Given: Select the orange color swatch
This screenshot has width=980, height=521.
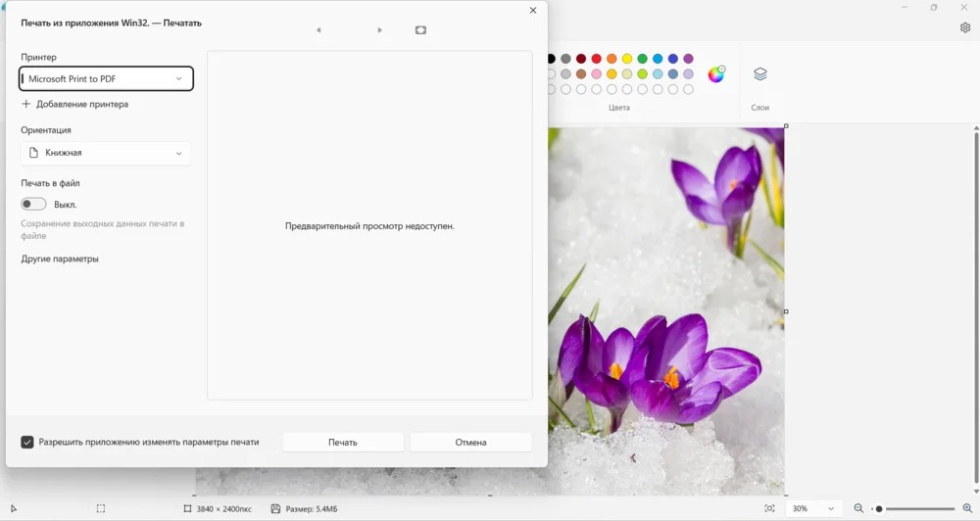Looking at the screenshot, I should pos(612,59).
